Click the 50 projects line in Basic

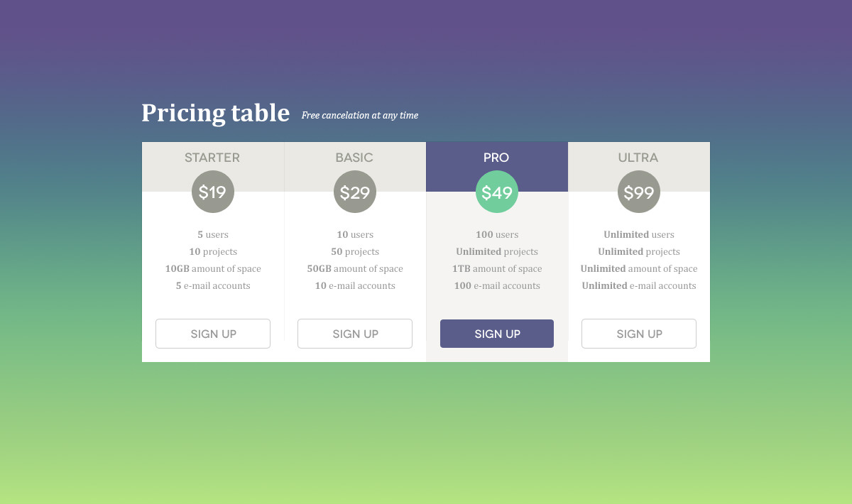click(x=355, y=252)
